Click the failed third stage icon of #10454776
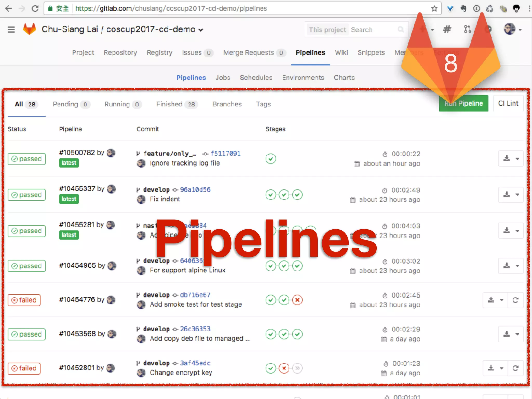Viewport: 532px width, 399px height. [x=297, y=300]
